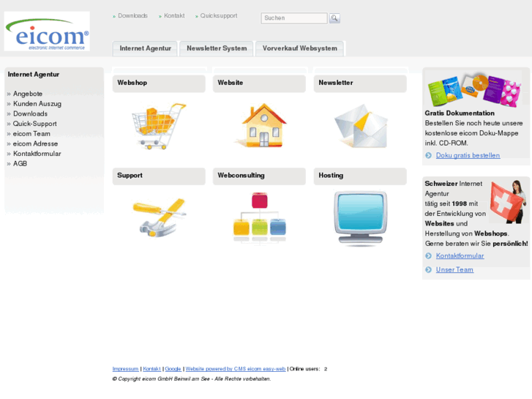The width and height of the screenshot is (532, 399).
Task: Select eicom Adresse in the sidebar
Action: 35,143
